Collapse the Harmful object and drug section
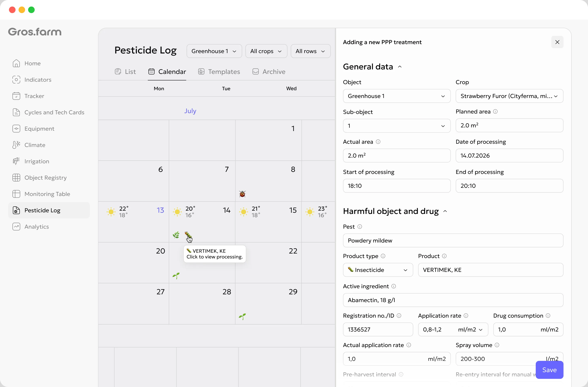Image resolution: width=588 pixels, height=387 pixels. coord(445,211)
